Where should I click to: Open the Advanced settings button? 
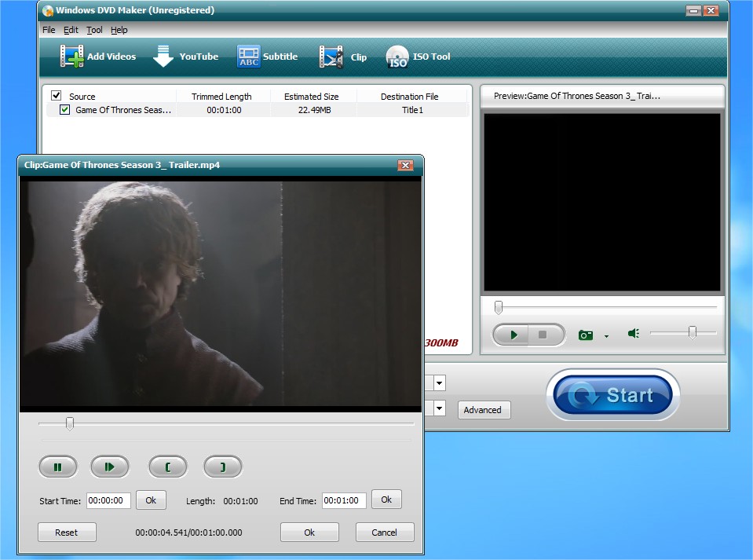click(x=484, y=410)
